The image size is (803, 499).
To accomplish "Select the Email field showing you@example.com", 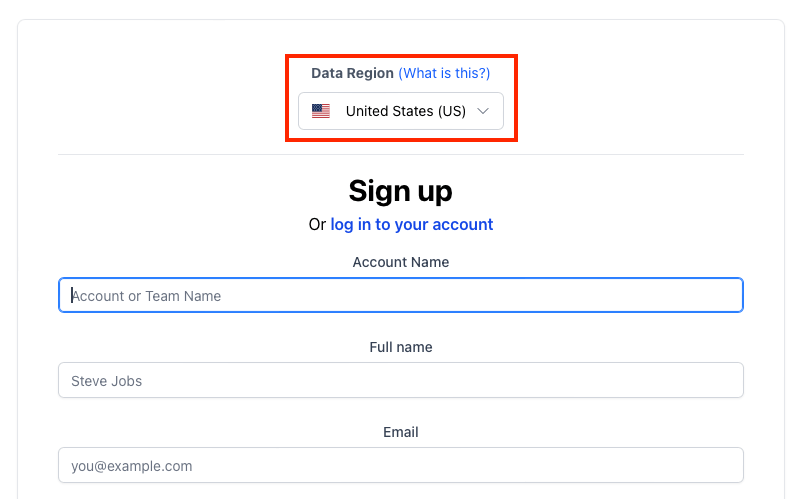I will click(400, 465).
